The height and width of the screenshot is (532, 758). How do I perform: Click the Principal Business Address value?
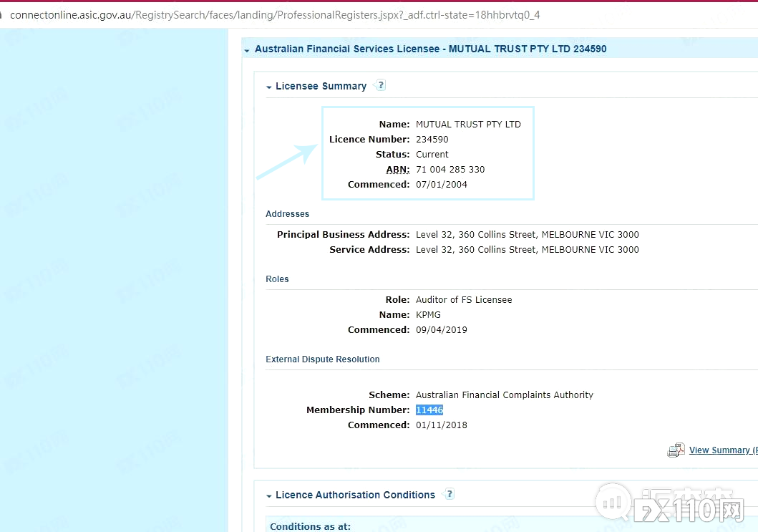pyautogui.click(x=527, y=235)
